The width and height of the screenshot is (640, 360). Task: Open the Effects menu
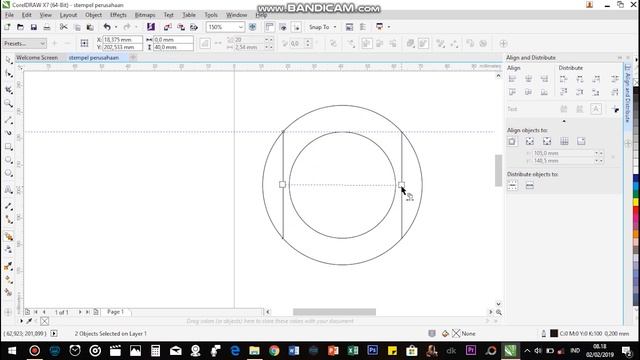(118, 15)
